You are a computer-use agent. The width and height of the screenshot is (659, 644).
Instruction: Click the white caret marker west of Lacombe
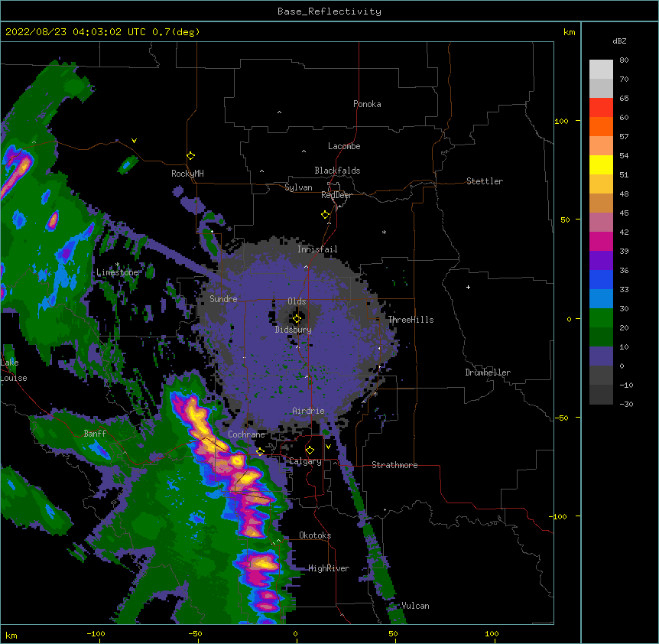click(304, 151)
